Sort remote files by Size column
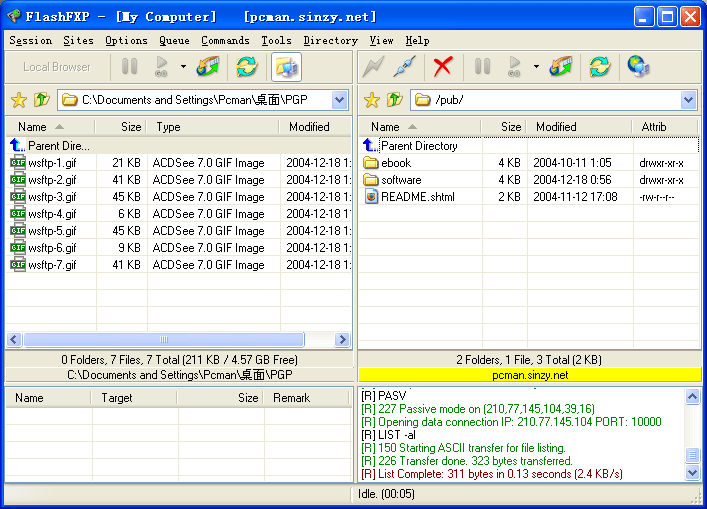 pos(504,127)
